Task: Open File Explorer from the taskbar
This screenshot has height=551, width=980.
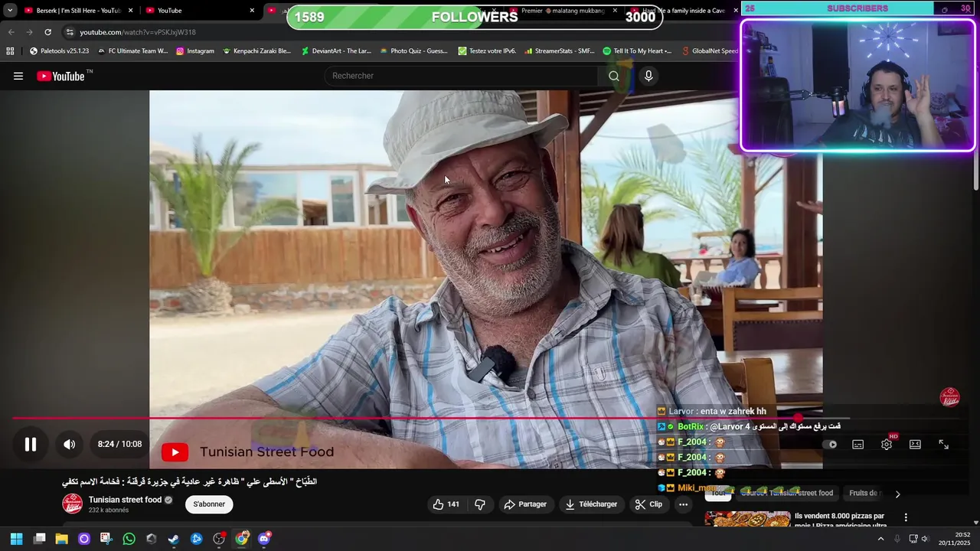Action: (62, 539)
